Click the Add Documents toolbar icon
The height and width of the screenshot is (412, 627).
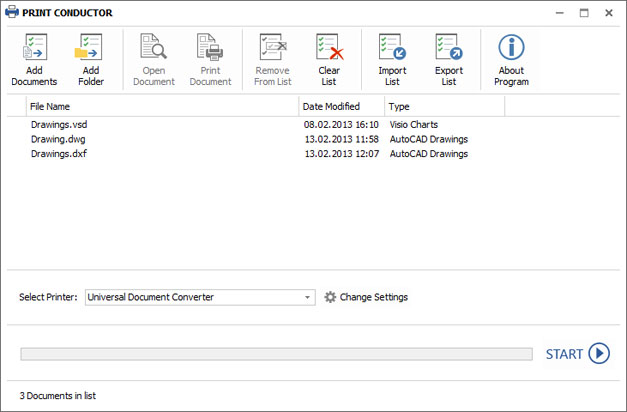point(34,47)
